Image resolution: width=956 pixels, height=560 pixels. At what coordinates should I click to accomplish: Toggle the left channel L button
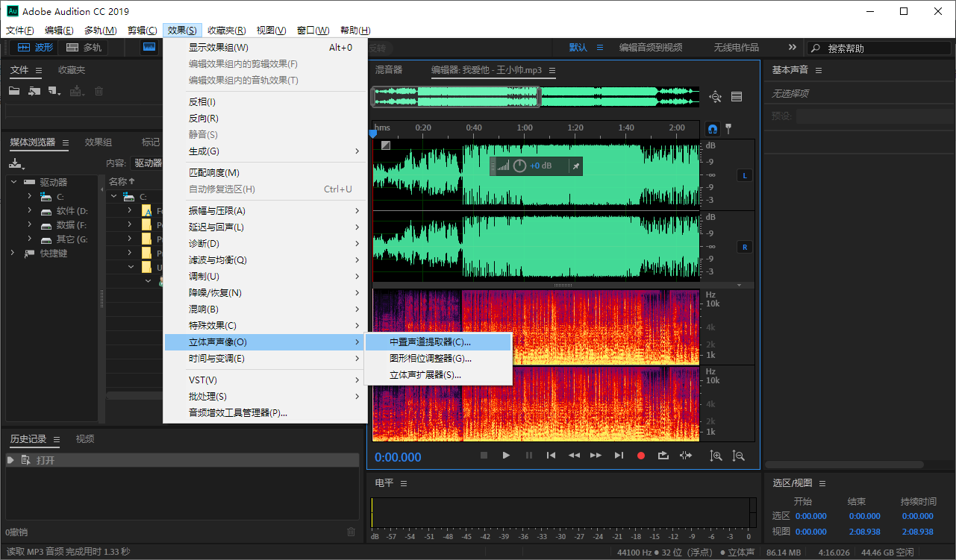(x=744, y=176)
